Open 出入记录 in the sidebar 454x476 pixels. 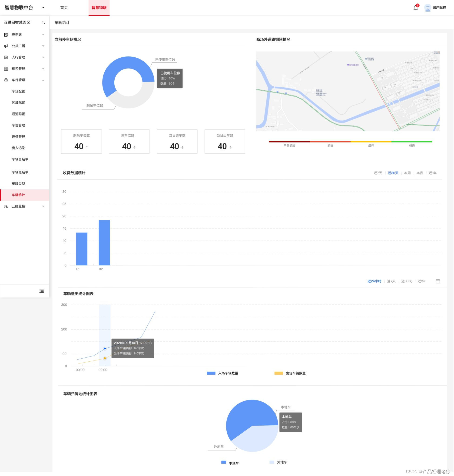(18, 148)
